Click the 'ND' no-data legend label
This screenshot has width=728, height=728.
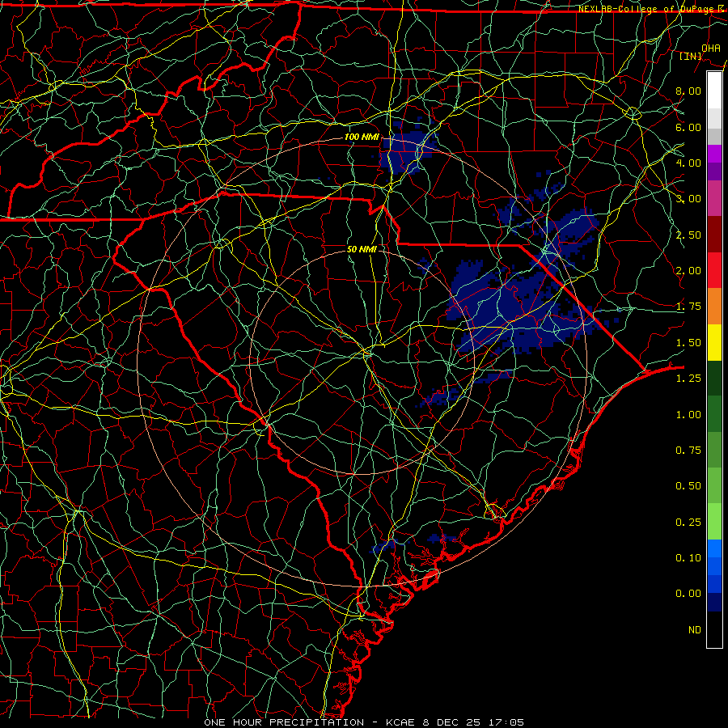pyautogui.click(x=695, y=630)
